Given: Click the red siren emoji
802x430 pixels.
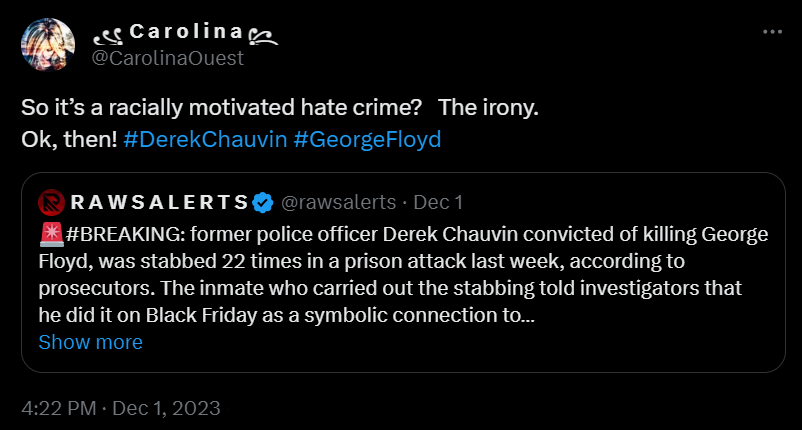Looking at the screenshot, I should pyautogui.click(x=51, y=237).
